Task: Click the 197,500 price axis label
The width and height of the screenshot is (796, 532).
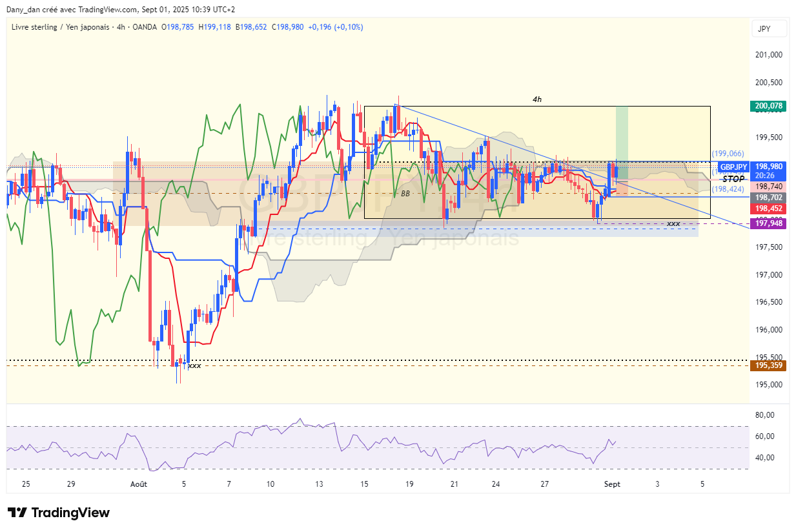Action: (x=769, y=247)
